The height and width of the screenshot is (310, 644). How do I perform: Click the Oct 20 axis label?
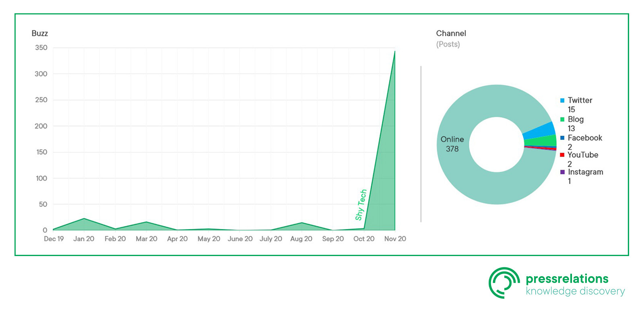364,239
